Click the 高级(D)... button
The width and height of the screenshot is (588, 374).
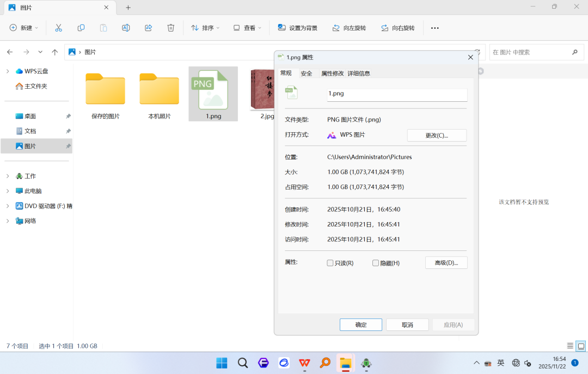click(446, 263)
